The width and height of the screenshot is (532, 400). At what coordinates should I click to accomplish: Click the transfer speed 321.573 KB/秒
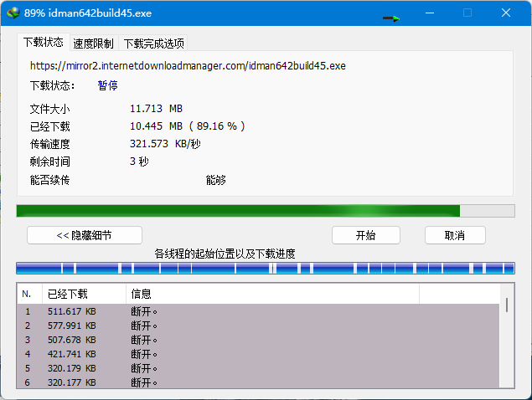[165, 144]
